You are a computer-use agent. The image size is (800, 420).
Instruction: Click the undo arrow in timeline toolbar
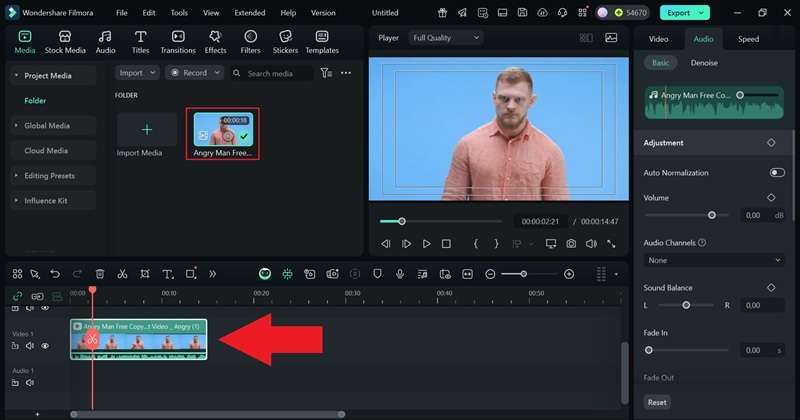tap(55, 274)
